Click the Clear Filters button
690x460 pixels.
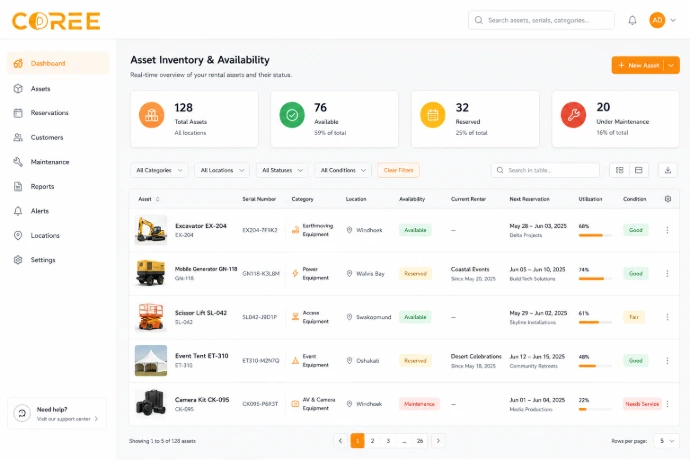398,170
